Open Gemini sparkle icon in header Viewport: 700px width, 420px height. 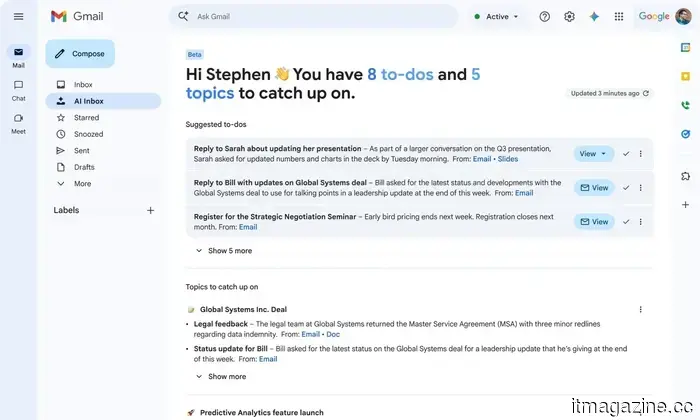594,17
